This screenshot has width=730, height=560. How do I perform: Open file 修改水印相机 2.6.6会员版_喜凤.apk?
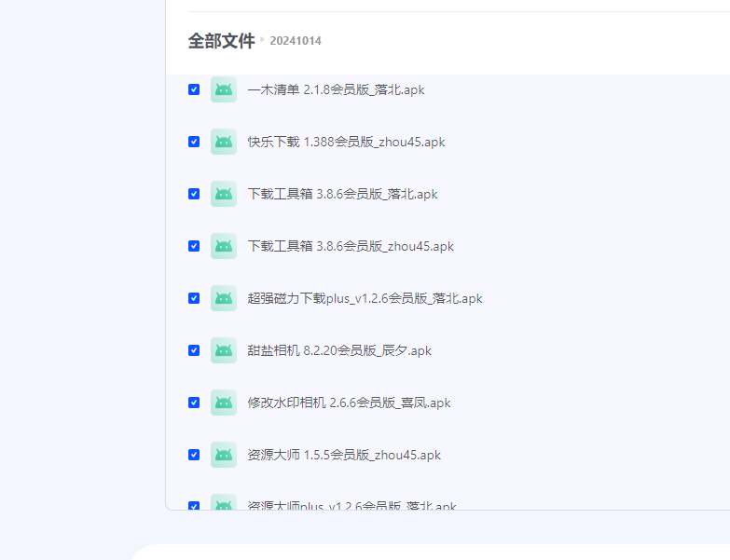pyautogui.click(x=350, y=402)
